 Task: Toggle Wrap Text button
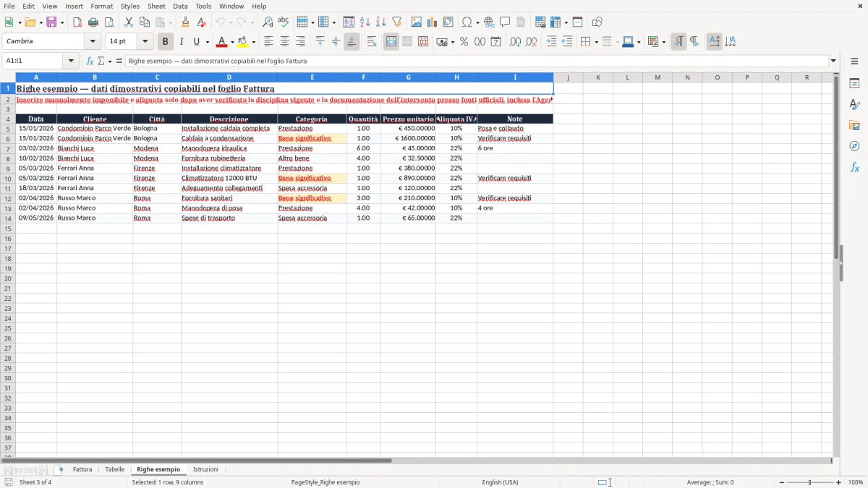[372, 42]
